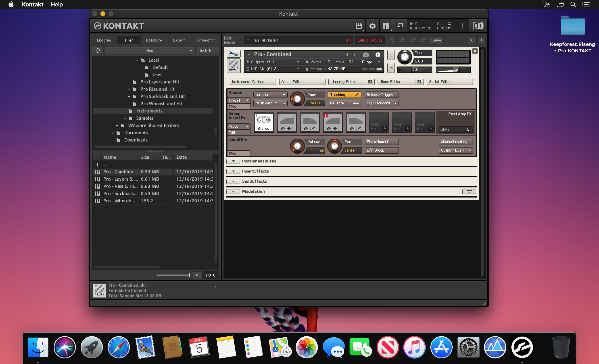Click the undo arrow in Edit Mode bar

pos(392,40)
